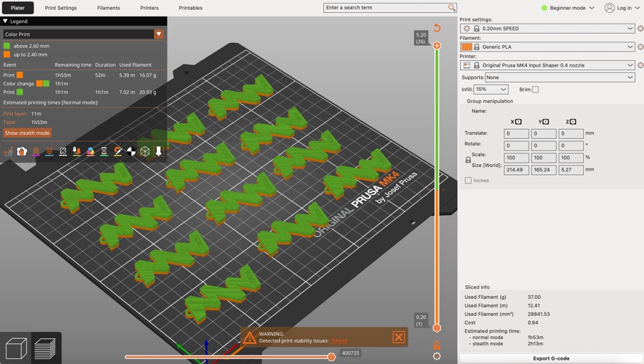The height and width of the screenshot is (364, 644).
Task: Click the Size X field showing 214.49
Action: coord(516,169)
